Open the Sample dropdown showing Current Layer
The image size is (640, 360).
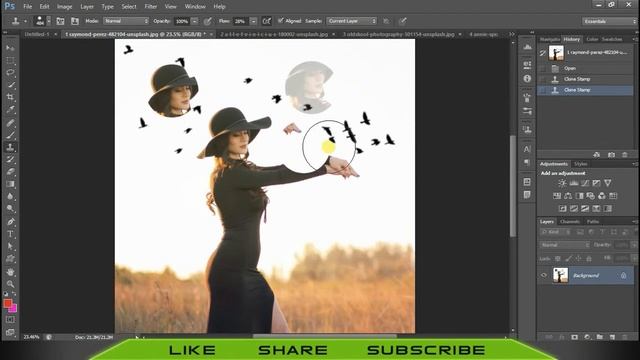[x=351, y=21]
